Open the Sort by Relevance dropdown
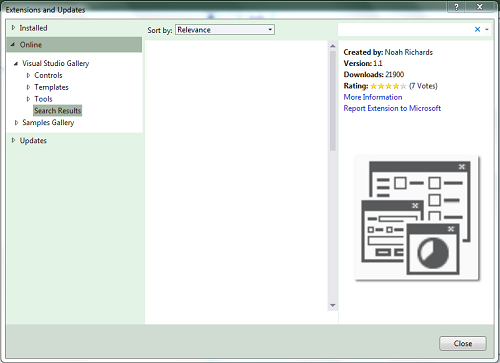The image size is (500, 363). [225, 30]
